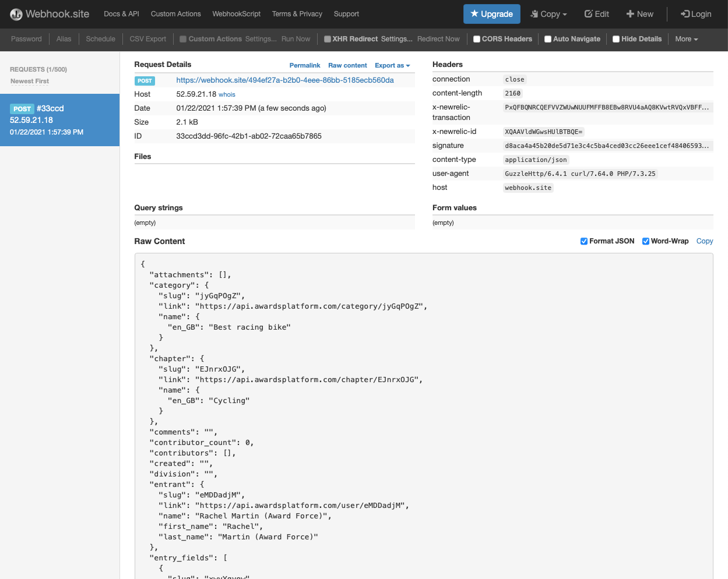Expand the More dropdown
728x579 pixels.
point(686,39)
